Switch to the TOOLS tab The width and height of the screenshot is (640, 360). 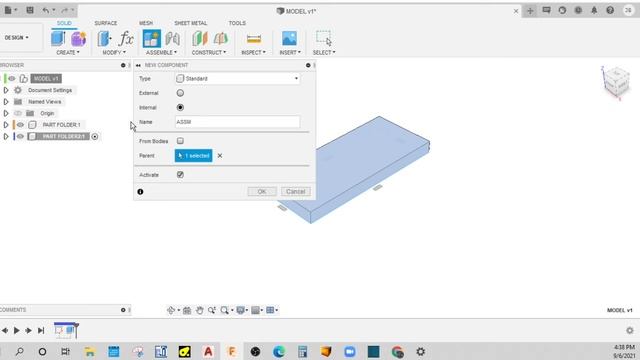[x=237, y=23]
